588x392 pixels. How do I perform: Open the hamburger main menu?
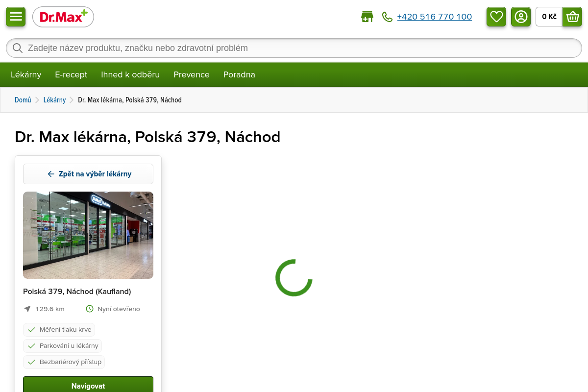(16, 17)
